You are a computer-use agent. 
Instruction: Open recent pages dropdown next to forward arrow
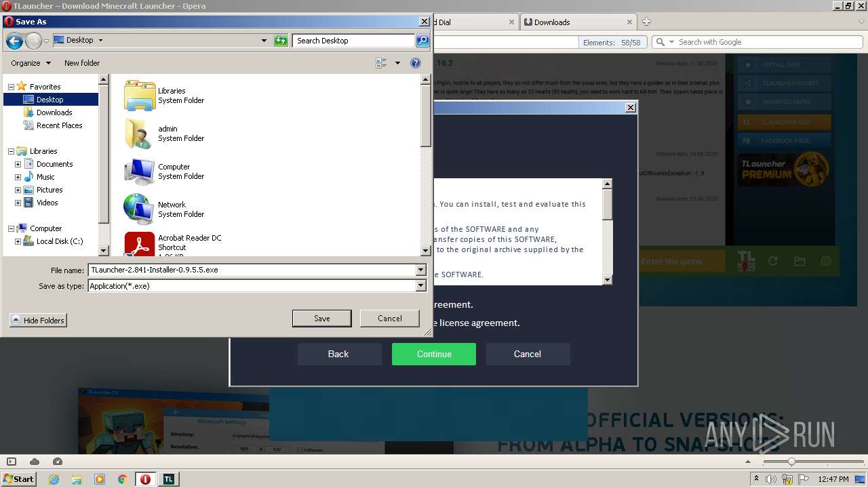(46, 41)
